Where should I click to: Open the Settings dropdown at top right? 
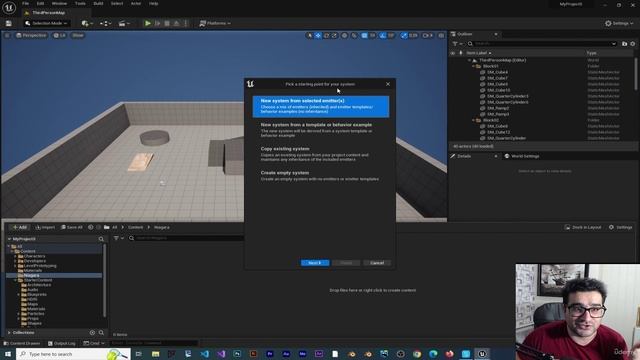click(x=619, y=23)
